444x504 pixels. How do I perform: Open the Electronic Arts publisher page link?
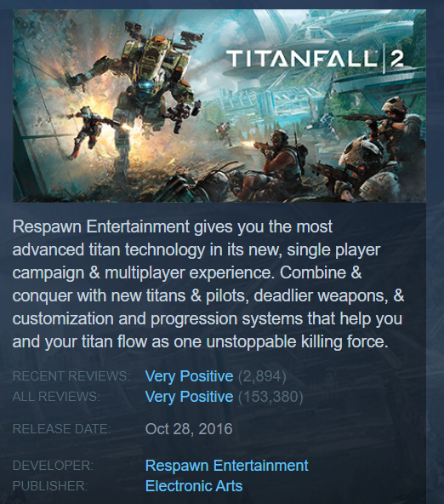(x=194, y=485)
